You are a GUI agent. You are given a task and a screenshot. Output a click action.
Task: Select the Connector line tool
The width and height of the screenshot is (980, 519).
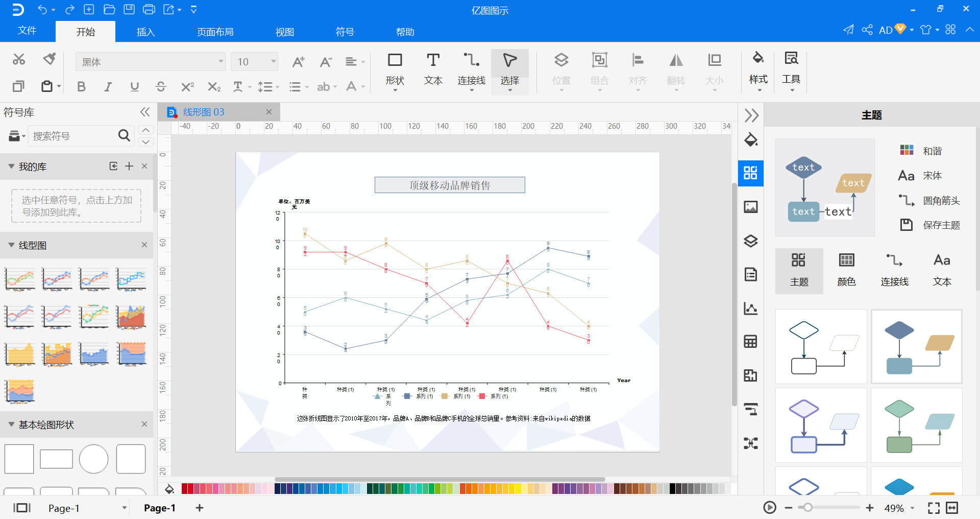tap(471, 70)
